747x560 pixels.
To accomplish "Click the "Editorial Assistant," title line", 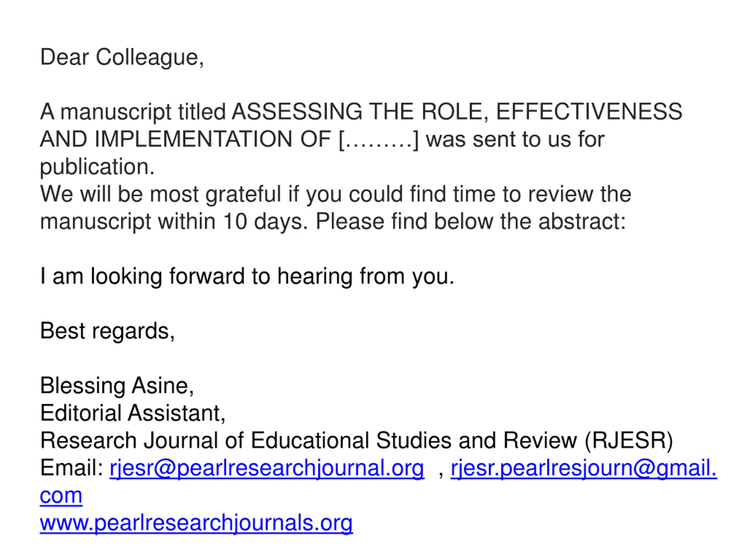I will [133, 413].
